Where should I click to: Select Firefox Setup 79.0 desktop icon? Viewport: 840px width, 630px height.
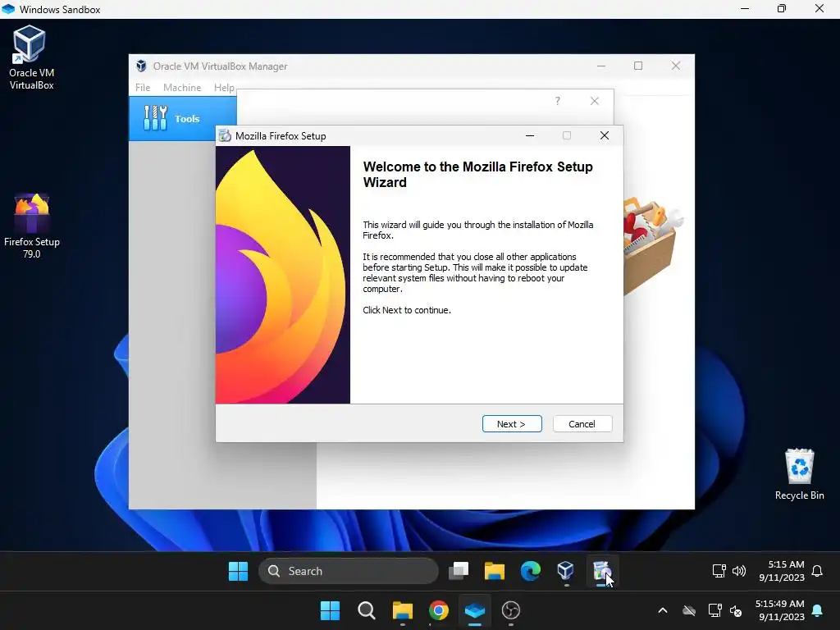pos(32,226)
